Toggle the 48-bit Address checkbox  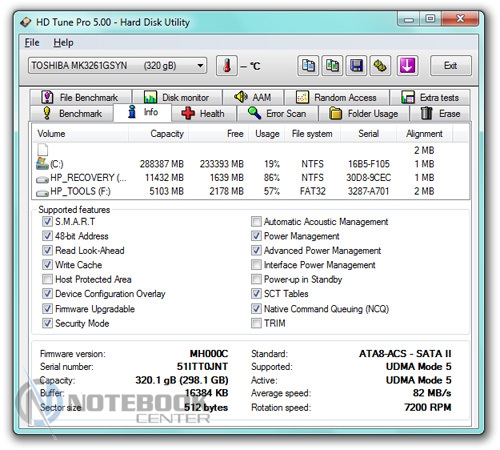[x=47, y=236]
